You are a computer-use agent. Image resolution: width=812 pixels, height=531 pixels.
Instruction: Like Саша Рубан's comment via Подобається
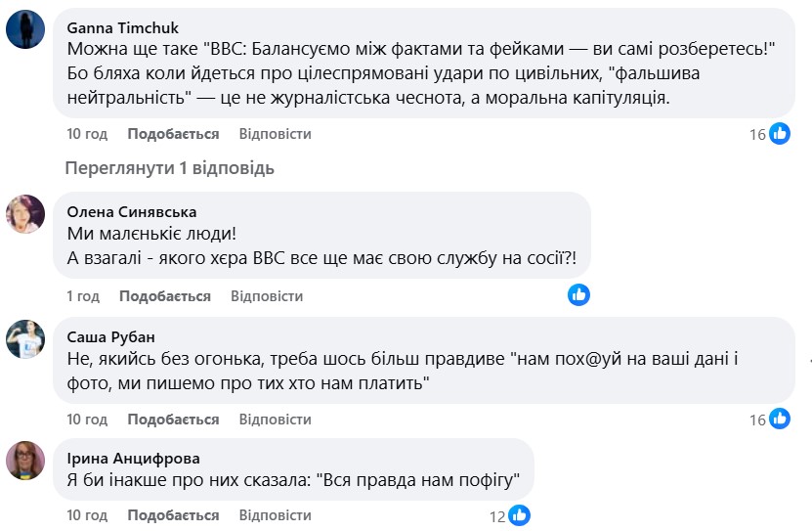(173, 419)
